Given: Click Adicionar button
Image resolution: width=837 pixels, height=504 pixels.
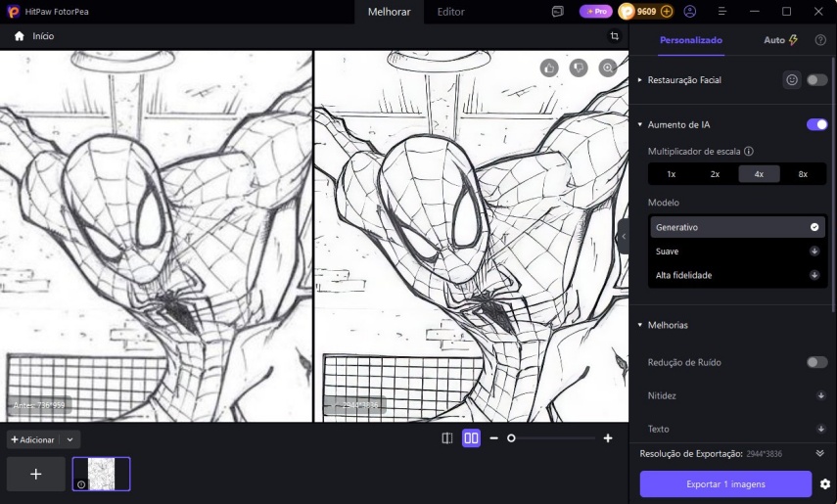Looking at the screenshot, I should pyautogui.click(x=33, y=440).
